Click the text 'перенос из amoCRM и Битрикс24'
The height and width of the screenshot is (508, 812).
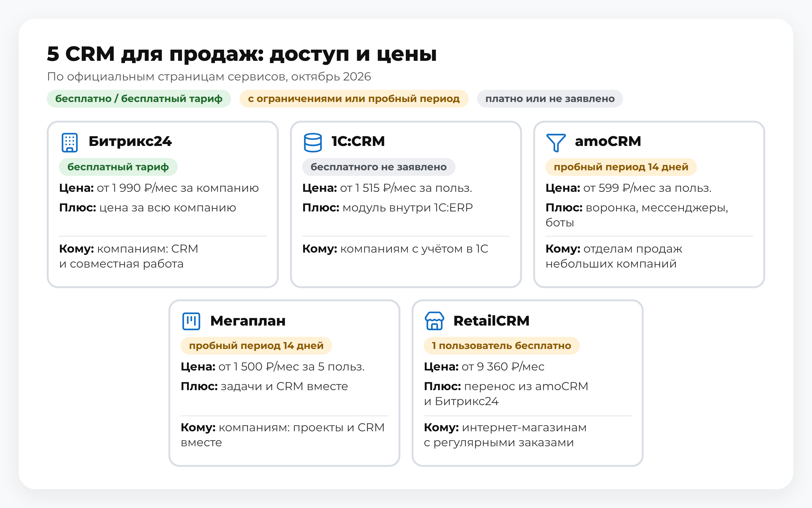[x=506, y=394]
